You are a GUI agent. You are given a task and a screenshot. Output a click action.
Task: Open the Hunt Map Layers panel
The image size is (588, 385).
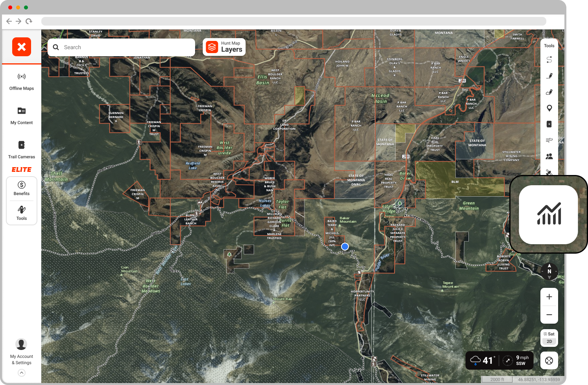[224, 47]
